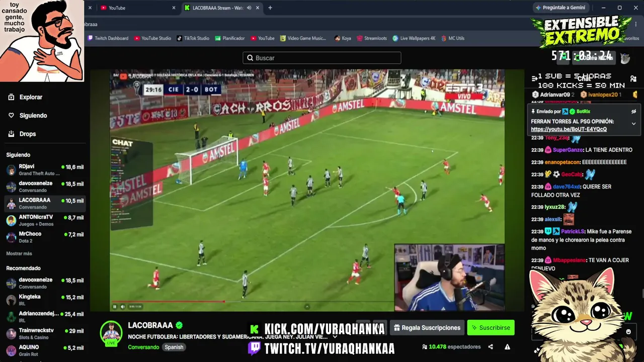Image resolution: width=644 pixels, height=362 pixels.
Task: Open MrChoco channel in sidebar
Action: (x=44, y=237)
